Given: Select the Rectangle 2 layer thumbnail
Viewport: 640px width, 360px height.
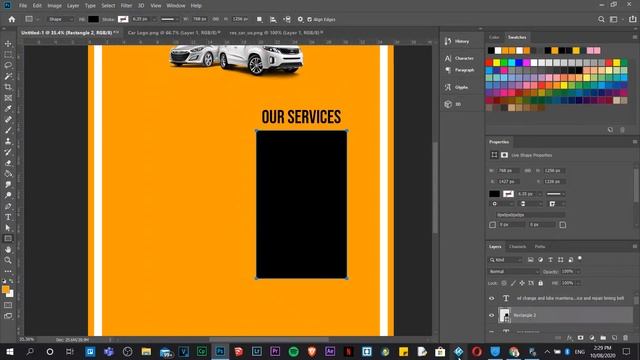Looking at the screenshot, I should pyautogui.click(x=504, y=315).
